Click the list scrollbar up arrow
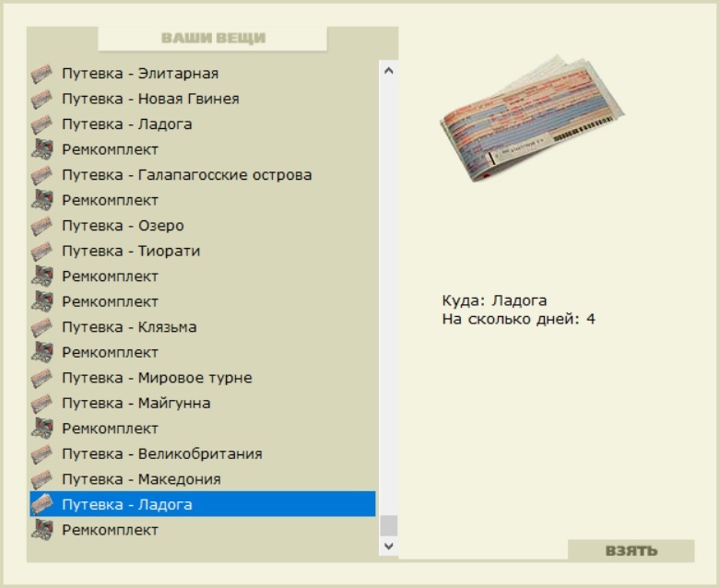Image resolution: width=720 pixels, height=588 pixels. click(x=388, y=71)
